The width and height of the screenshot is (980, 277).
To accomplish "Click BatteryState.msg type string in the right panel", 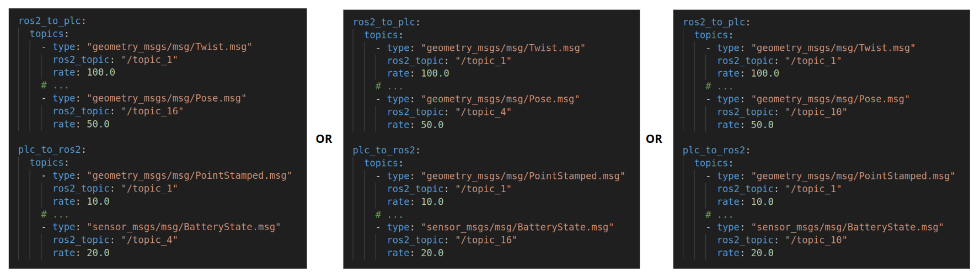I will click(847, 227).
